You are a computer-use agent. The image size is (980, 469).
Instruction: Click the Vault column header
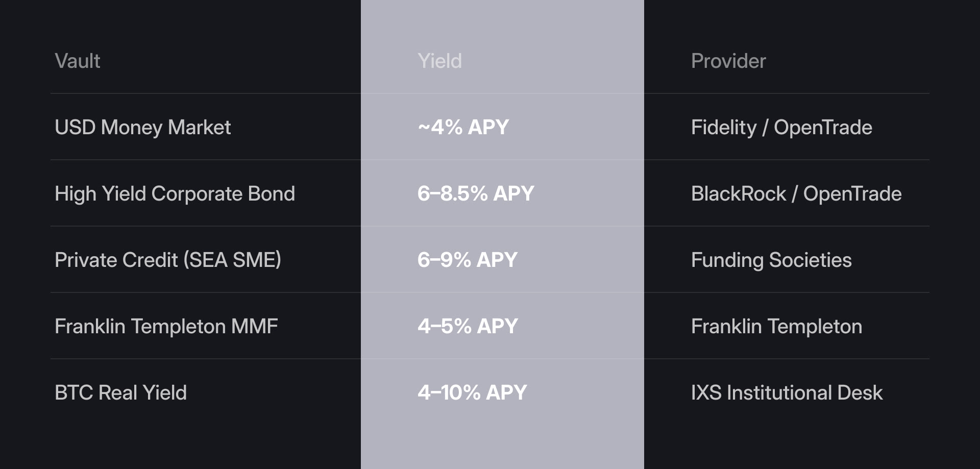coord(78,61)
